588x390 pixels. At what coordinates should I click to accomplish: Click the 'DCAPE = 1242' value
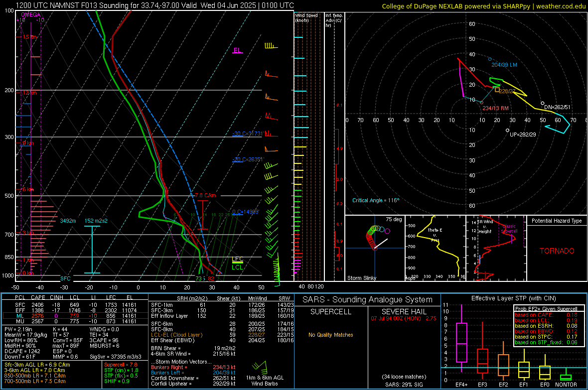[22, 351]
